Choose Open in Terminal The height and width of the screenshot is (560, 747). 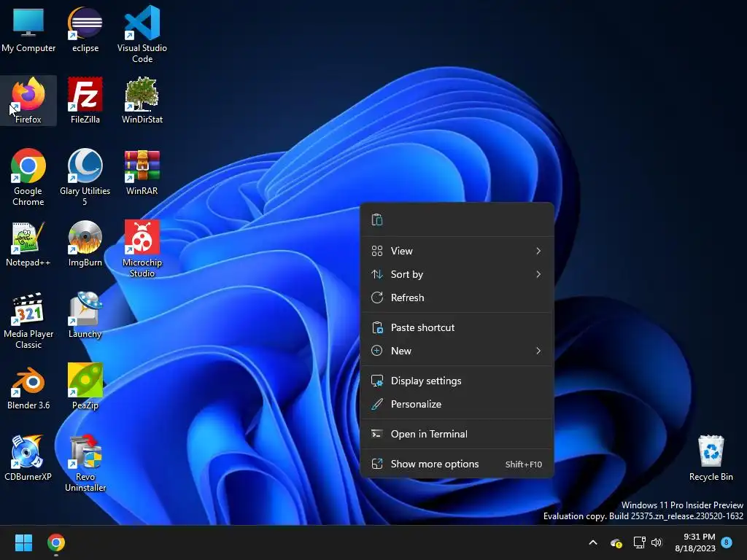(457, 435)
